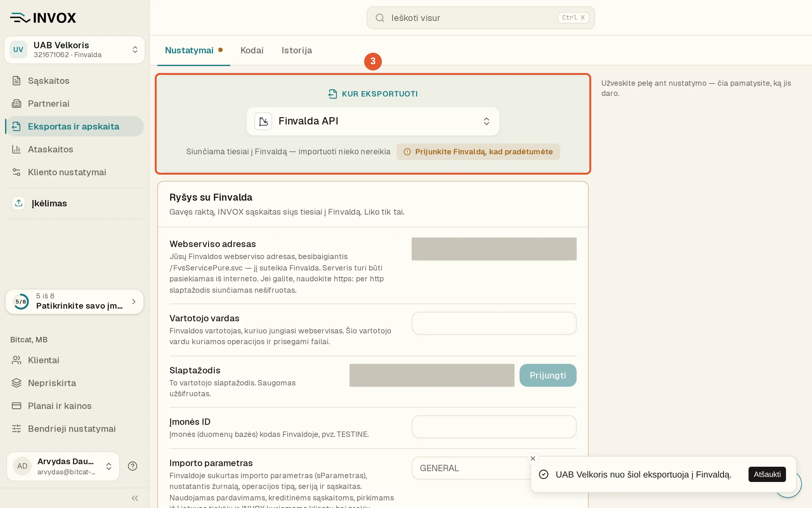Open Kliento nustatymai settings
812x508 pixels.
75,172
